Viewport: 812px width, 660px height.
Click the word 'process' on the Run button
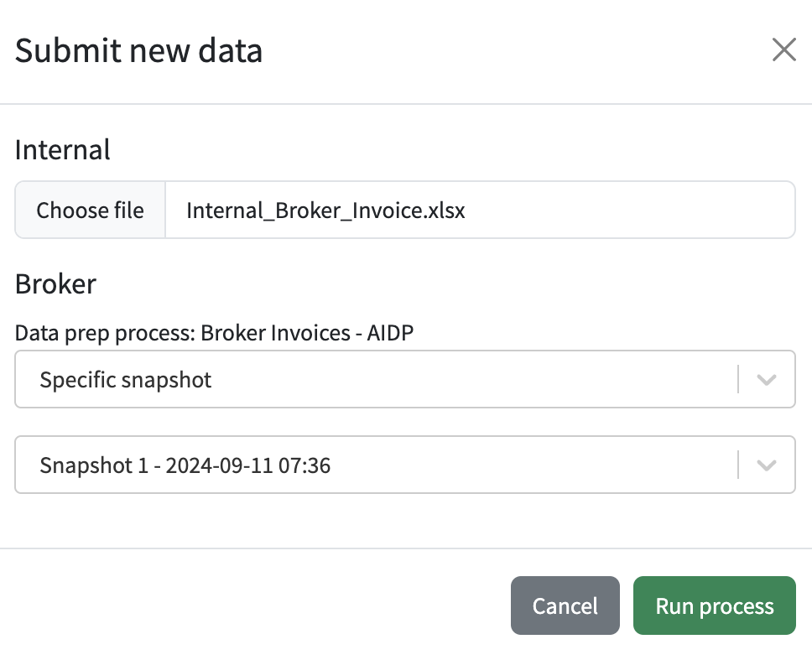pos(737,606)
